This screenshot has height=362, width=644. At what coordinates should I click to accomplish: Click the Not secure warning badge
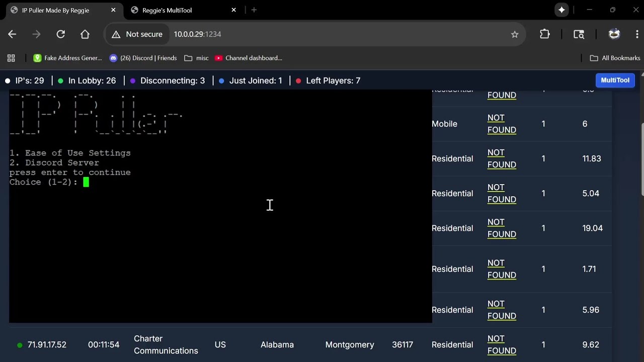click(137, 34)
